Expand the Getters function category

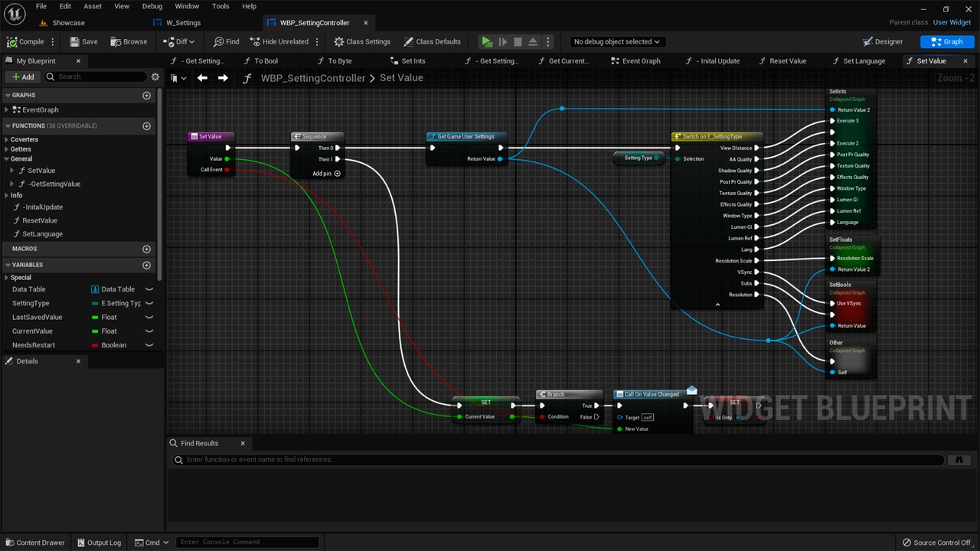[6, 149]
